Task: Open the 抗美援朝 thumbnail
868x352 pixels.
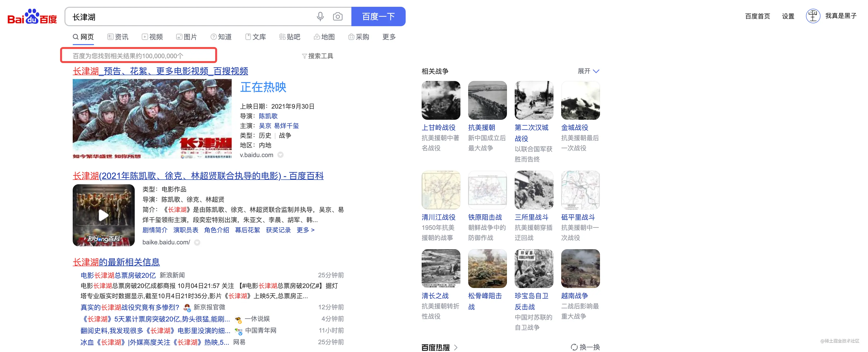Action: point(487,100)
